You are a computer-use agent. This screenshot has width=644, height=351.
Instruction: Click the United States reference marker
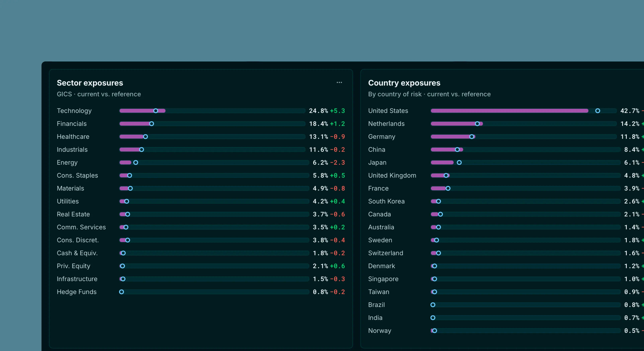[598, 111]
